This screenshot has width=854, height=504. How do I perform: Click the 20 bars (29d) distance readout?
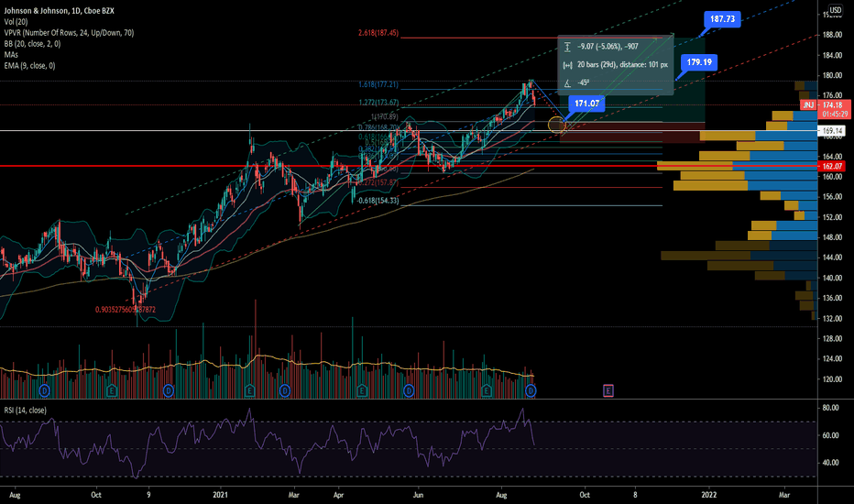point(622,65)
